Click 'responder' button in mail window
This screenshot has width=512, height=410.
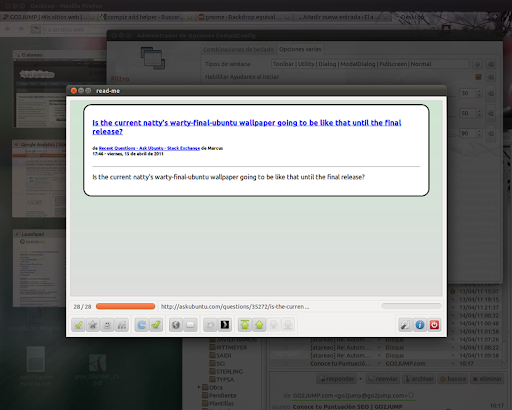point(336,379)
